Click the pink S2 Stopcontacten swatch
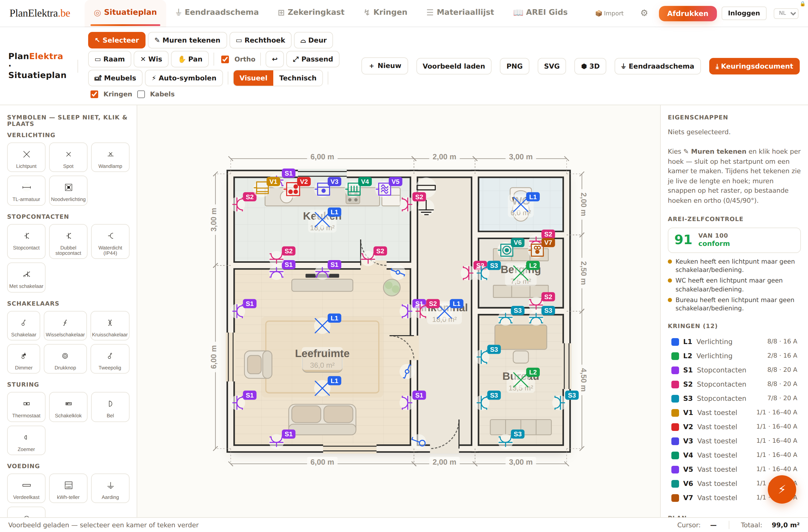Screen dimensions: 808x532 pyautogui.click(x=675, y=385)
